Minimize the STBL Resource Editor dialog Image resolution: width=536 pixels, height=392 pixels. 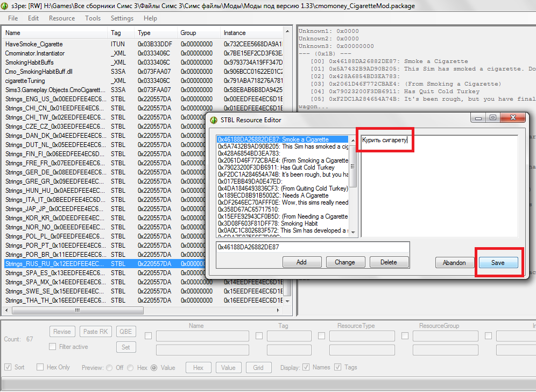(x=478, y=117)
